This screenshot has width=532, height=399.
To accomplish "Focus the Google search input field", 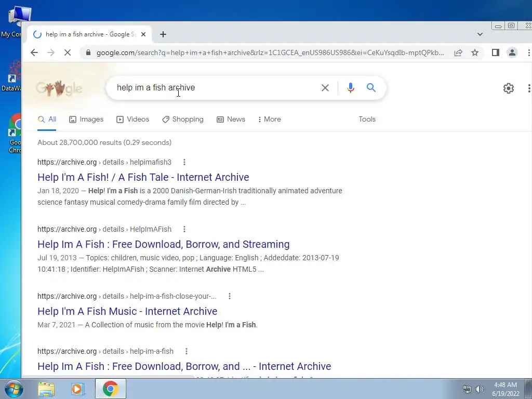I will (x=214, y=87).
